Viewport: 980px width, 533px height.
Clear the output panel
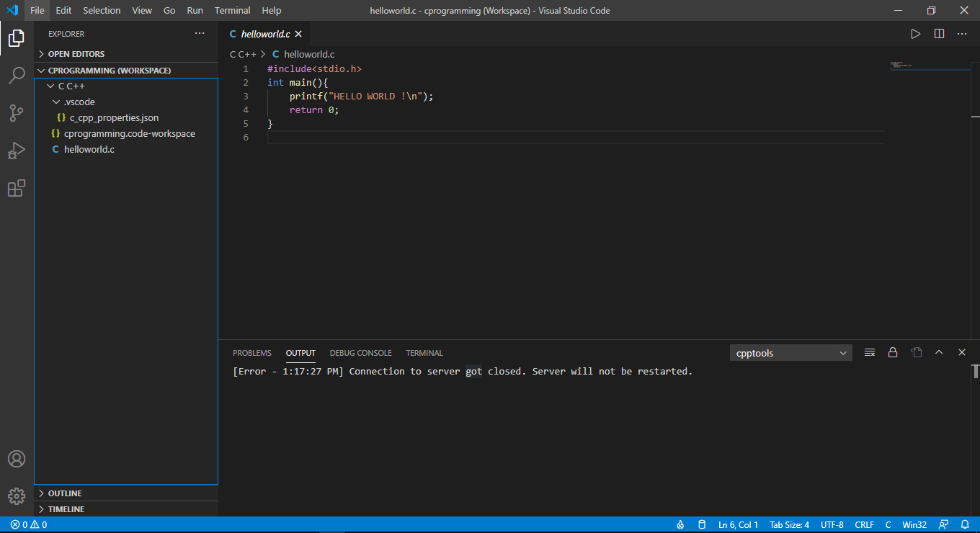(870, 352)
